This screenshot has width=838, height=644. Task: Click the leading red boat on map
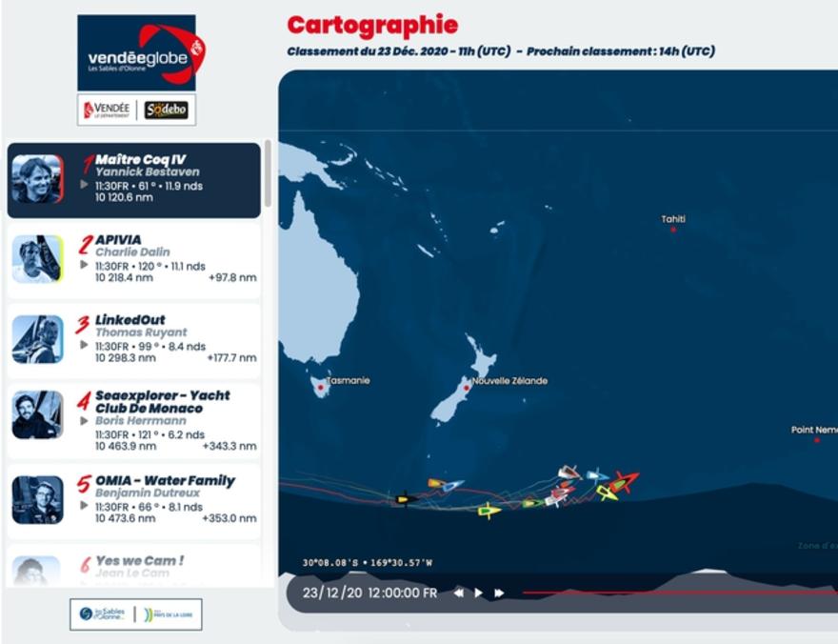[x=625, y=481]
